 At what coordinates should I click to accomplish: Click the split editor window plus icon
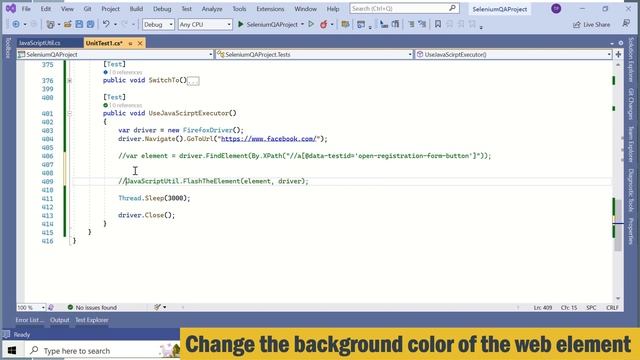(618, 54)
